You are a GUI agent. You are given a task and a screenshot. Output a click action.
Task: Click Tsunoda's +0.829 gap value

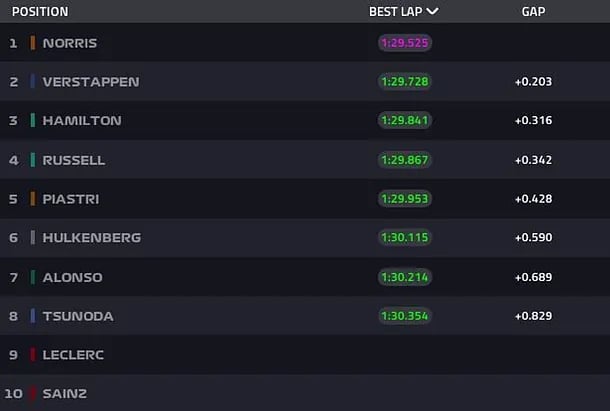pos(533,316)
